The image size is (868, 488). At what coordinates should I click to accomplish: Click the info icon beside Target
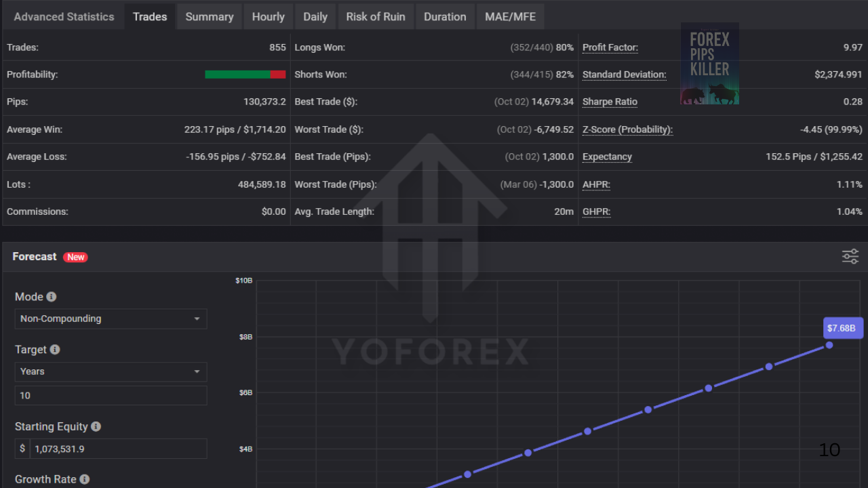pyautogui.click(x=56, y=349)
